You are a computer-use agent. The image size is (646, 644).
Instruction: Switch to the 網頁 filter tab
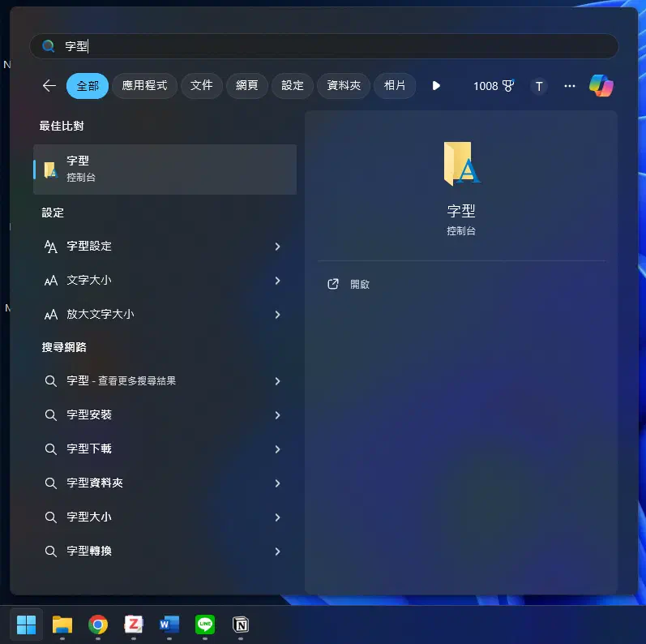click(x=246, y=86)
